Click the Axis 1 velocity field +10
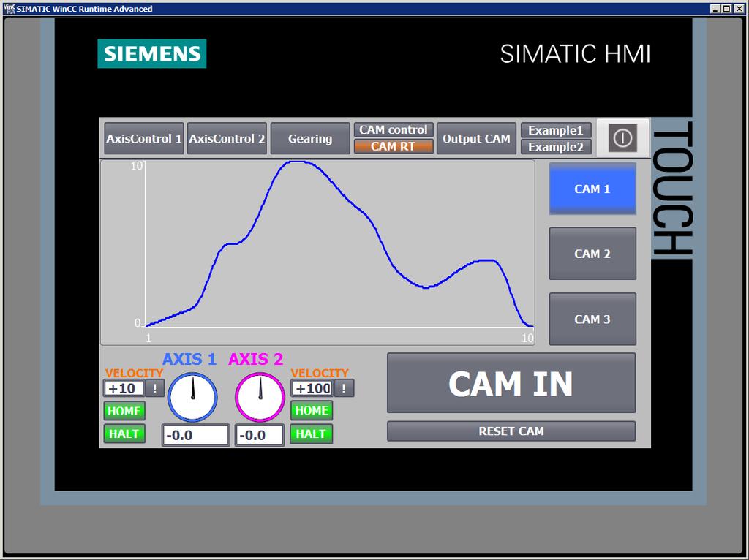 pyautogui.click(x=124, y=388)
